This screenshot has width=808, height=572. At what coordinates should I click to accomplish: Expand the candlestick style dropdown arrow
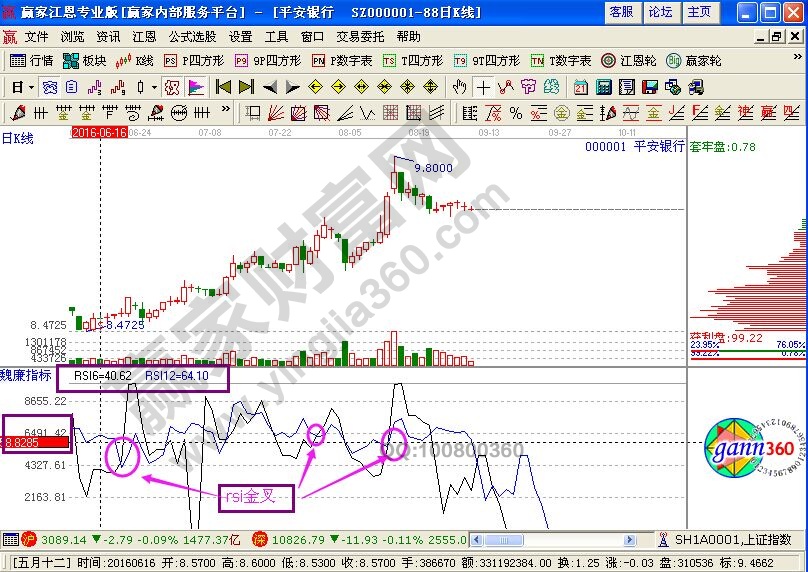(153, 86)
